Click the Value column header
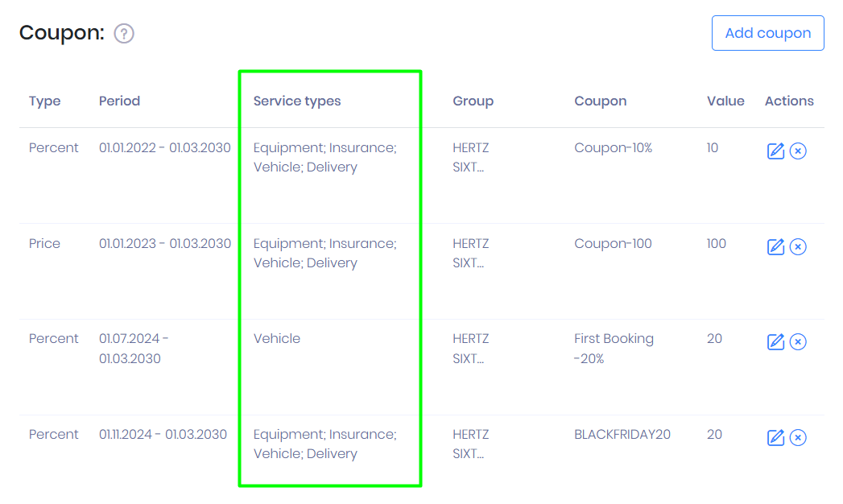Screen dimensions: 843x504 (725, 101)
